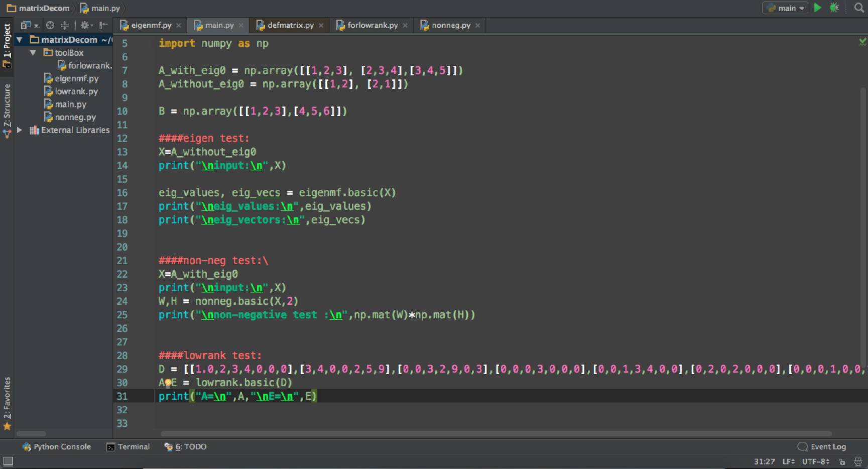868x469 pixels.
Task: Click the 'X=A_with_eig0' line 22
Action: (x=198, y=274)
